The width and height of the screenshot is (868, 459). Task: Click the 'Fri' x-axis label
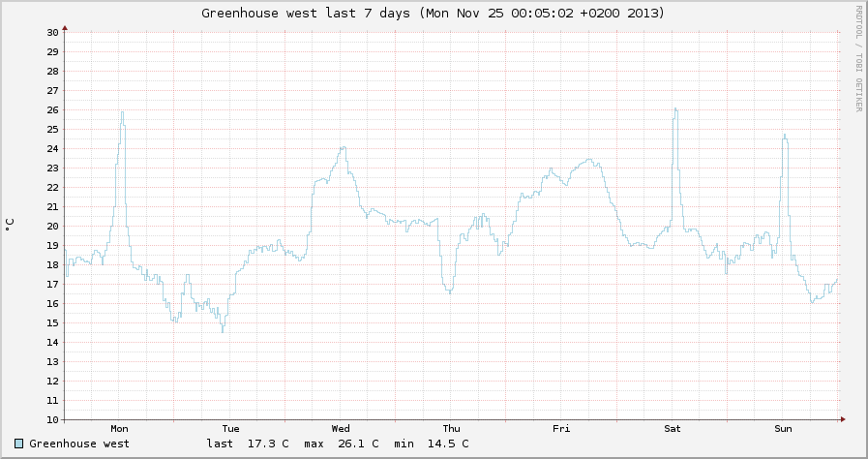click(561, 429)
